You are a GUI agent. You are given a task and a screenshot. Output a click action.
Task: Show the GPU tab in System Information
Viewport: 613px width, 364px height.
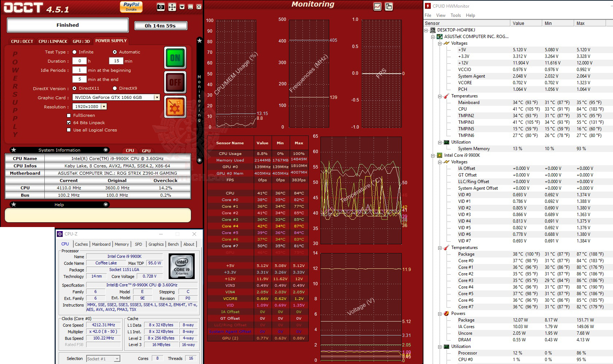(x=146, y=151)
